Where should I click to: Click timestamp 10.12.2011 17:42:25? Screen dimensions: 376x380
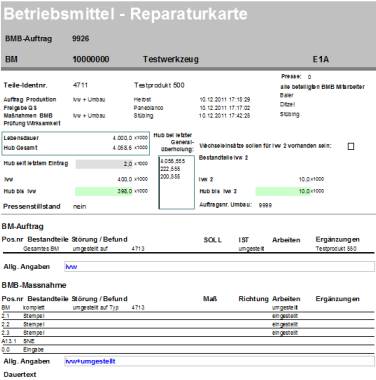(x=225, y=116)
